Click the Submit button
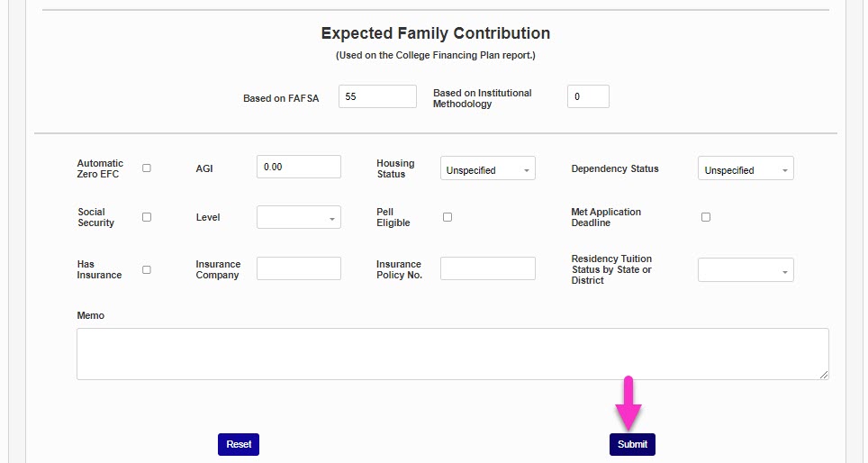The width and height of the screenshot is (868, 463). [x=632, y=444]
